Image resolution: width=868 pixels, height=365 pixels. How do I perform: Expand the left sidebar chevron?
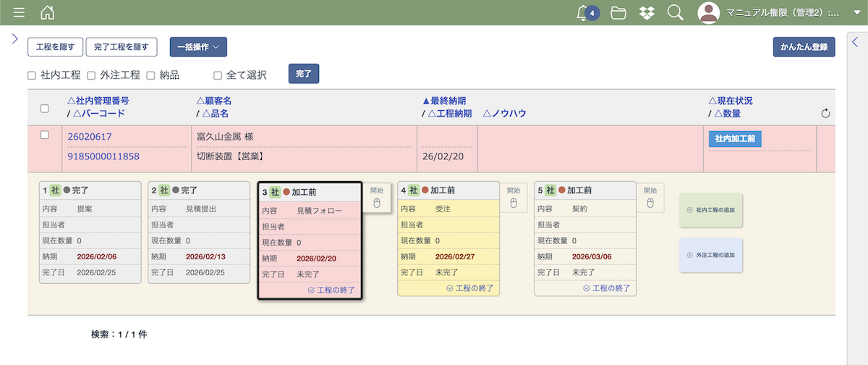point(14,39)
